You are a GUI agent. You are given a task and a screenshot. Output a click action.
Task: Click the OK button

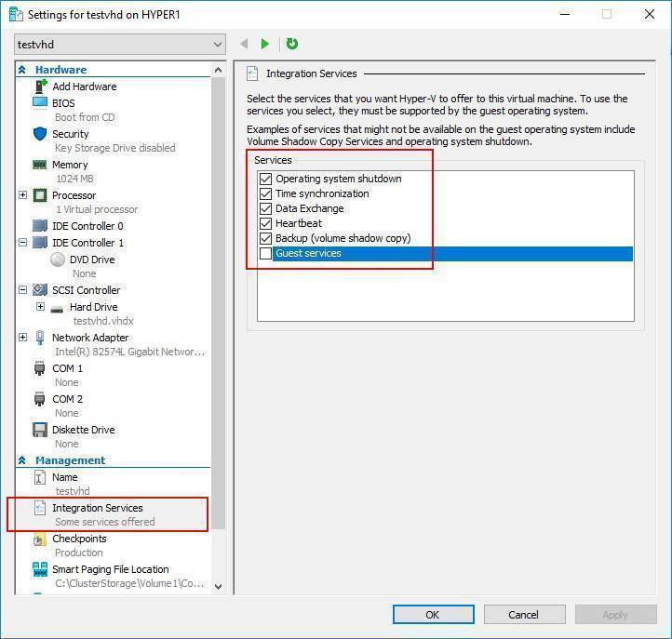(434, 615)
